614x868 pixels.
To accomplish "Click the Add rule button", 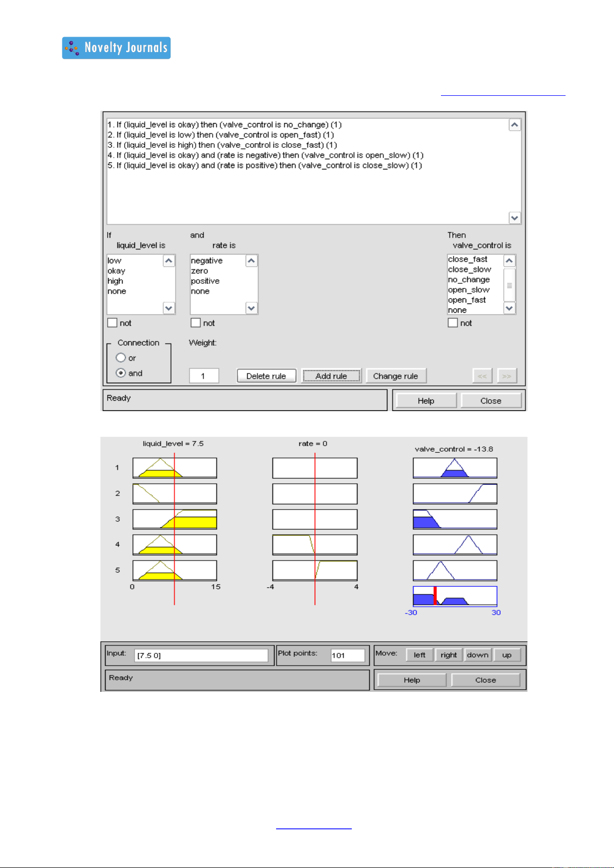I will pos(331,376).
